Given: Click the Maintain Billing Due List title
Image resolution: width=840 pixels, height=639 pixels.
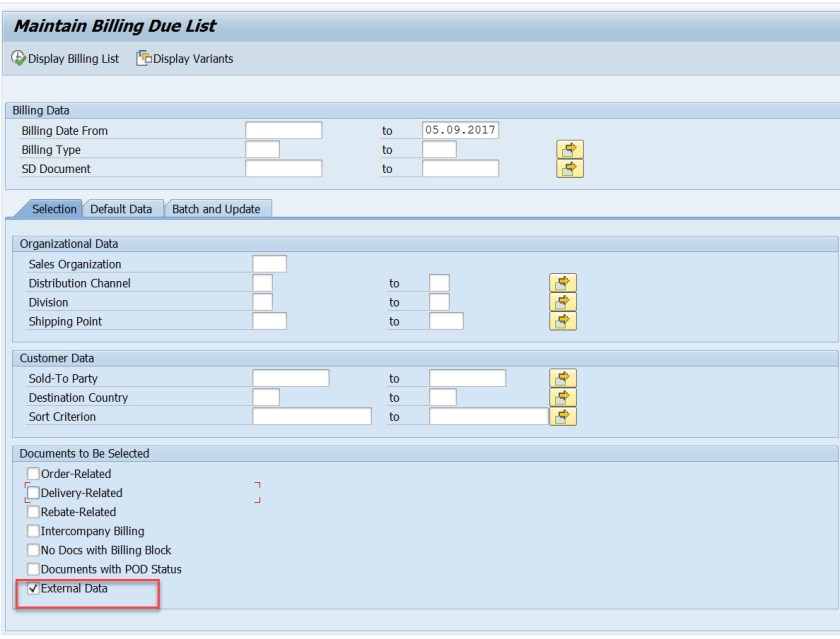Looking at the screenshot, I should coord(115,26).
